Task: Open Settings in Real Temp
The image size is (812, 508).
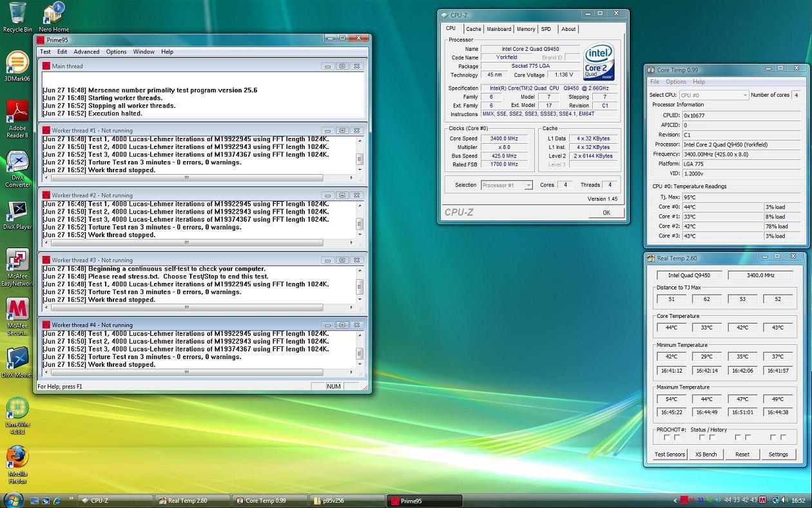Action: pyautogui.click(x=778, y=454)
